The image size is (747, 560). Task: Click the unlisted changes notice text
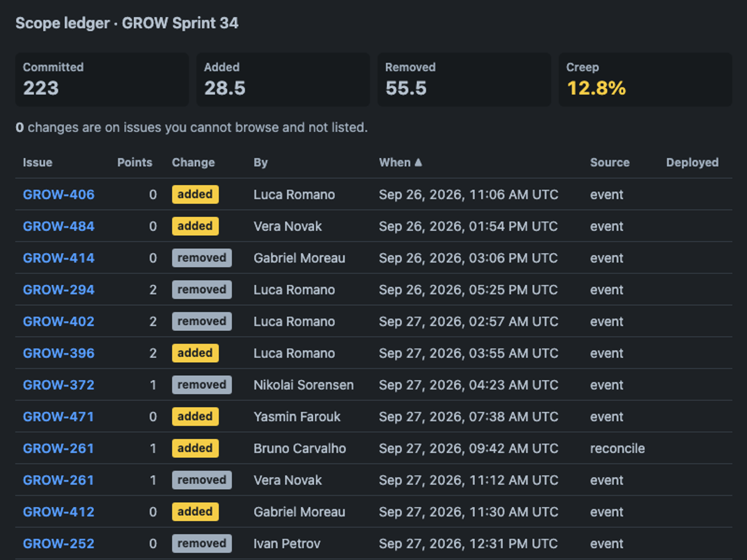click(x=192, y=128)
